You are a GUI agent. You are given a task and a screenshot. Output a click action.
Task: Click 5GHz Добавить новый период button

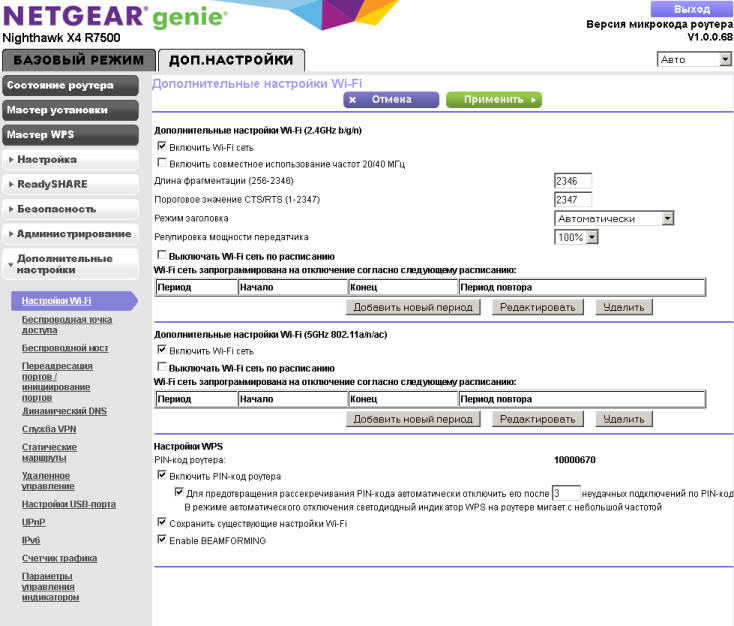point(413,419)
